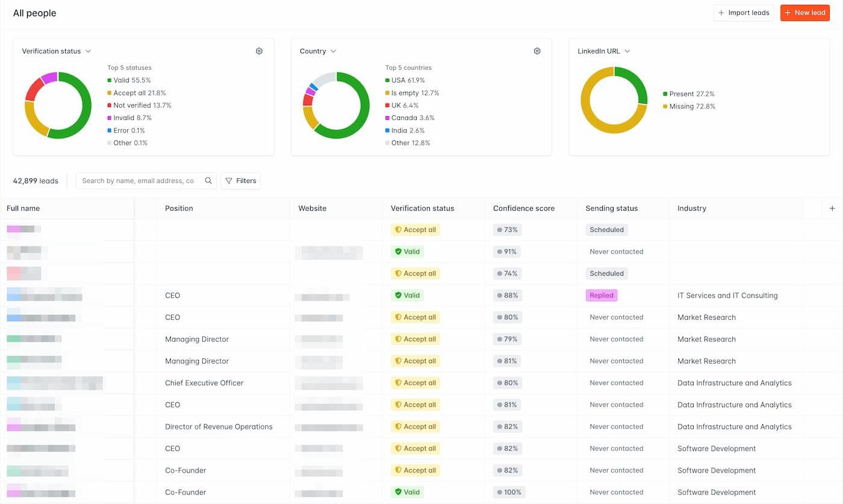Open Country chart settings gear
Image resolution: width=843 pixels, height=504 pixels.
click(x=537, y=51)
